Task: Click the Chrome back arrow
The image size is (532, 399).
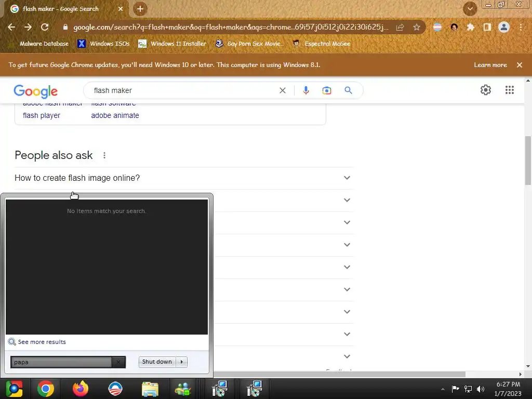Action: [11, 27]
